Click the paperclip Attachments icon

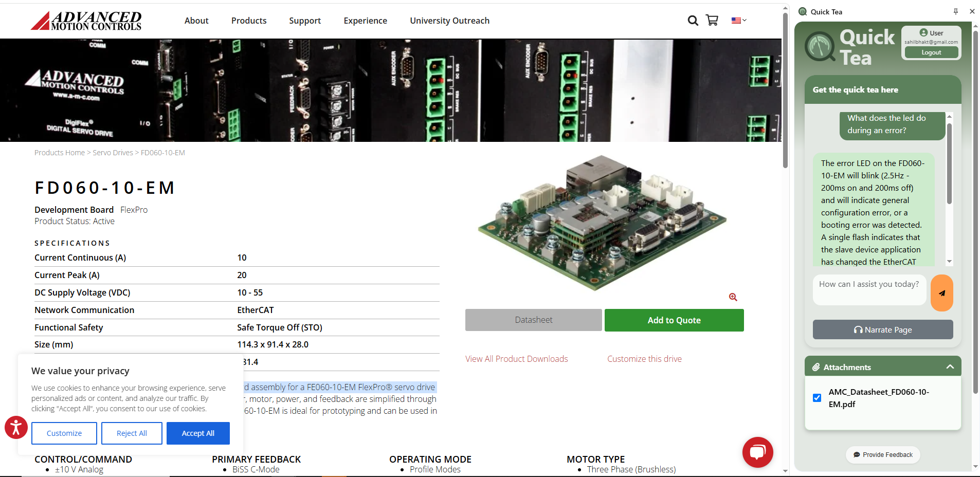click(x=816, y=367)
